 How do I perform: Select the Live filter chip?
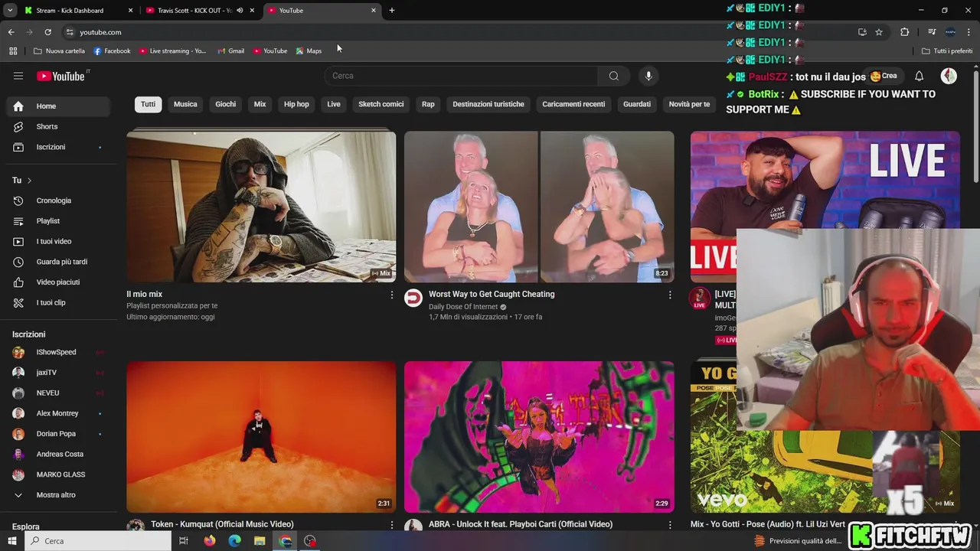point(334,104)
